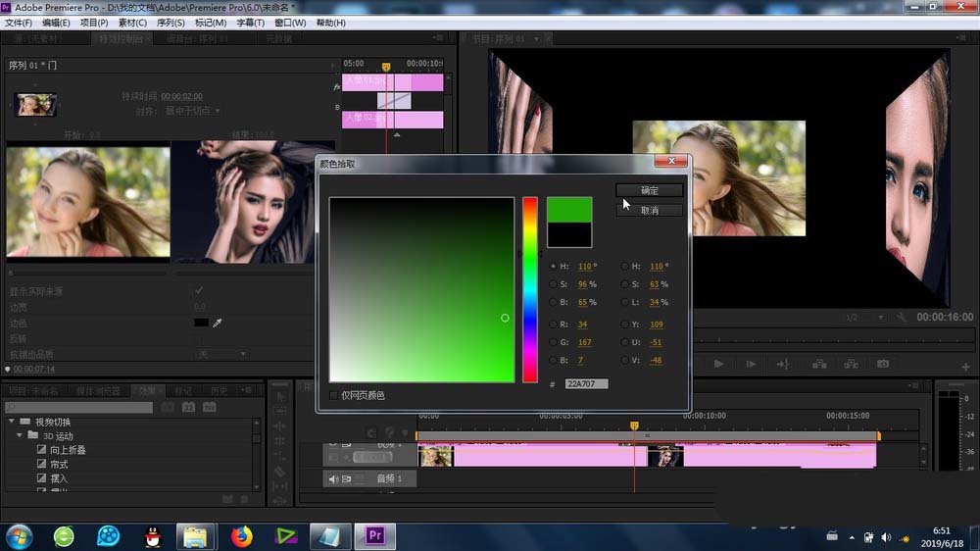Open the 字幕(T) menu

point(251,23)
